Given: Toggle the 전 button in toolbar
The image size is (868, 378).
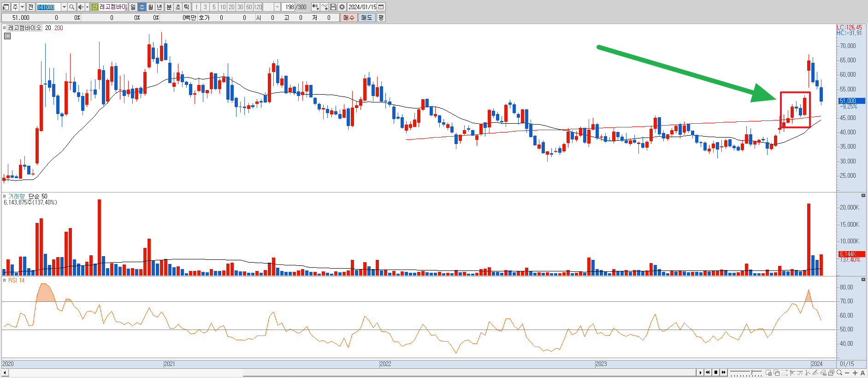Looking at the screenshot, I should coord(30,7).
